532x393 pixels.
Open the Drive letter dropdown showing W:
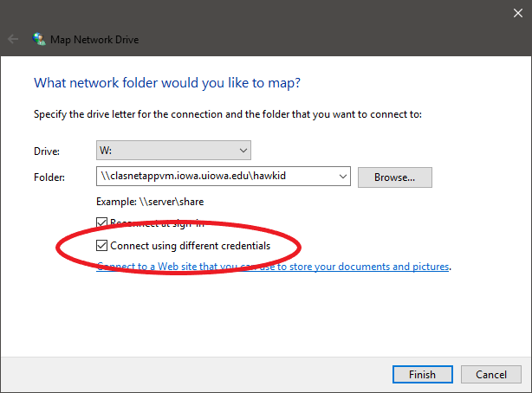coord(173,150)
